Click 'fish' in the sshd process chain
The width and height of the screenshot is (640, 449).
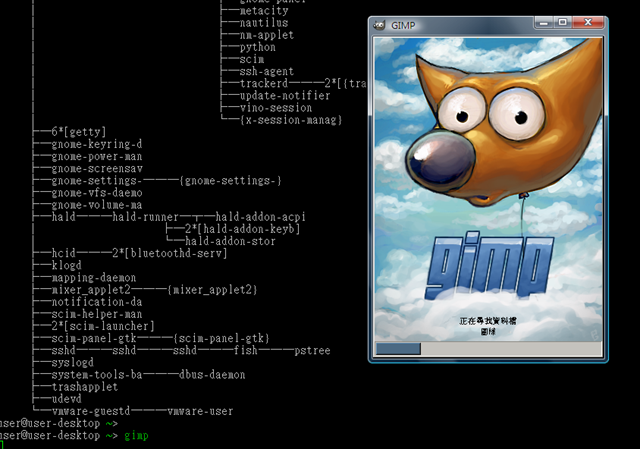pos(245,350)
